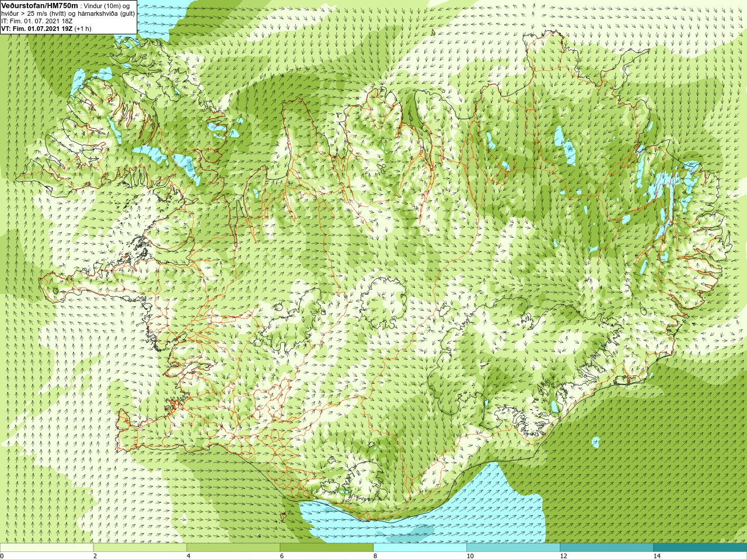Screen dimensions: 747x560
Task: Click the 'VT: Fim. 01.07.2021 19Z (+1 h)' line
Action: [x=46, y=29]
